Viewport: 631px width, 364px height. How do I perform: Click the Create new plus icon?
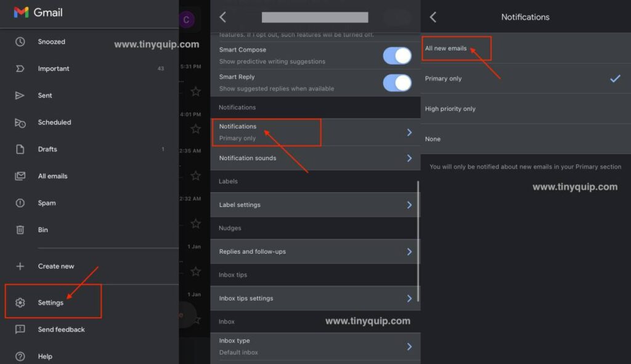pos(19,266)
